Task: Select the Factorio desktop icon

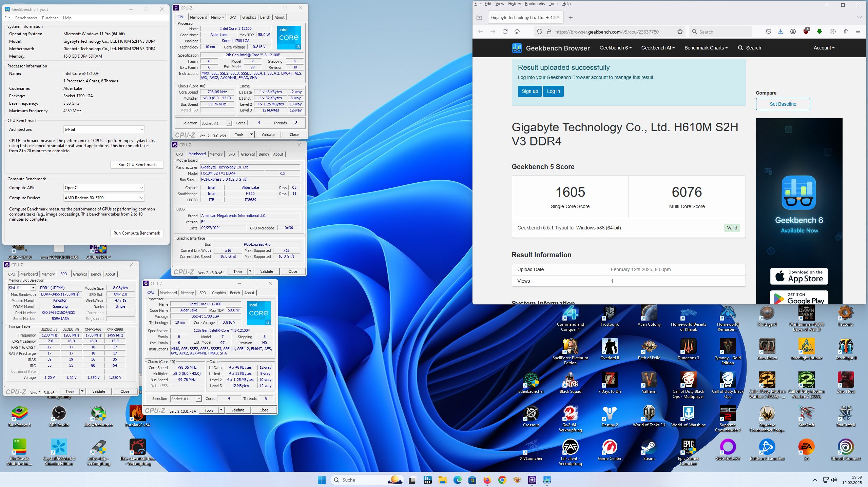Action: [x=845, y=316]
